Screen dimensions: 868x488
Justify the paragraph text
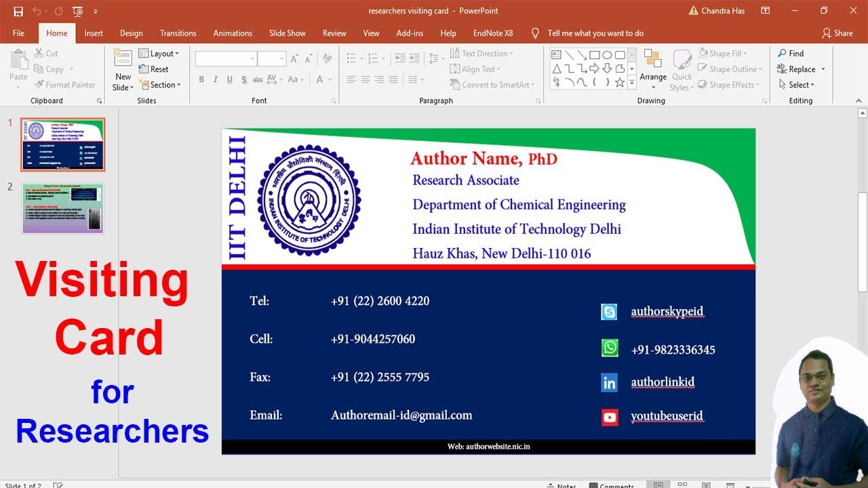click(393, 79)
